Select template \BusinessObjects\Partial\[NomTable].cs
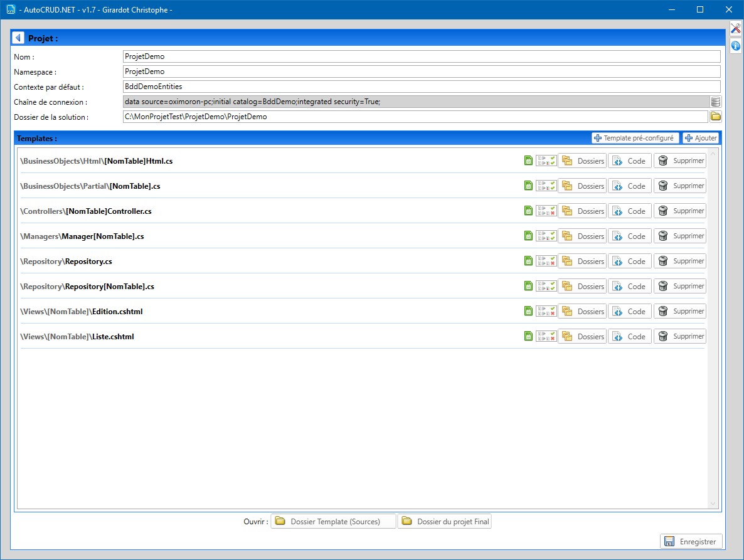The image size is (744, 560). coord(90,186)
